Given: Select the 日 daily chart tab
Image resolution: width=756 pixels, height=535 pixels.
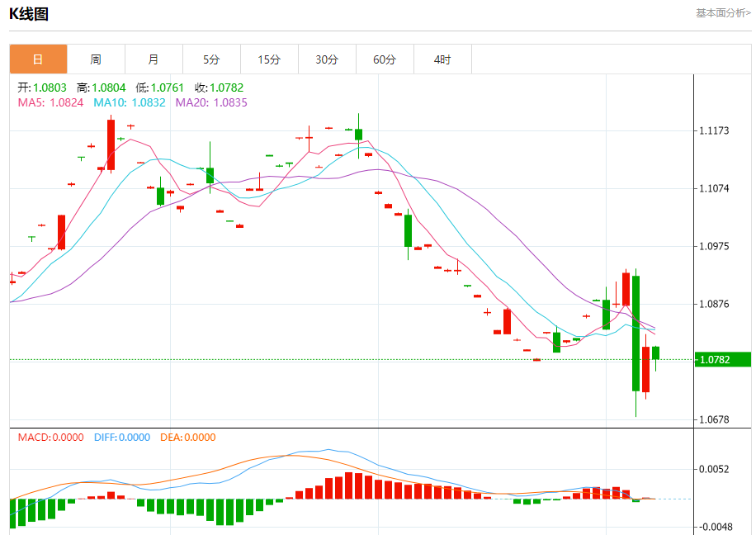Looking at the screenshot, I should (x=38, y=59).
